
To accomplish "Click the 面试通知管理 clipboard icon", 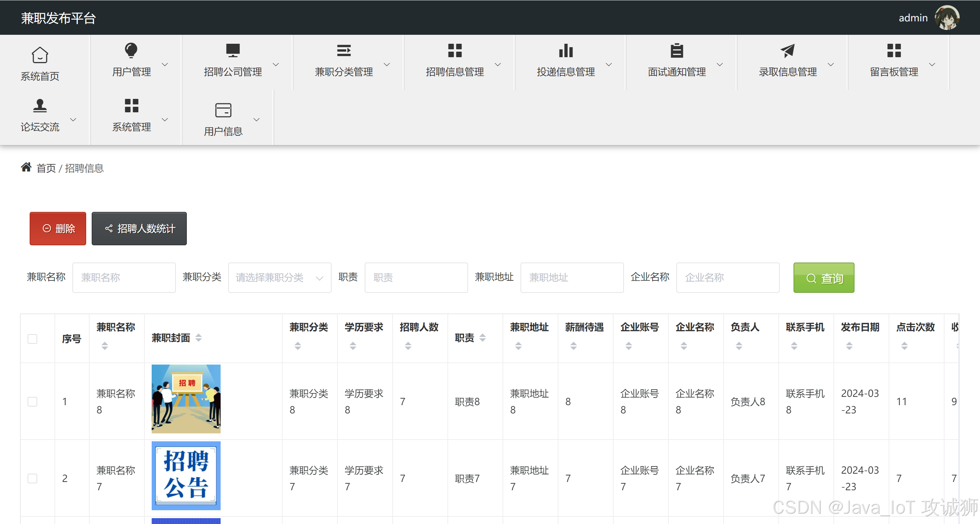I will tap(677, 50).
